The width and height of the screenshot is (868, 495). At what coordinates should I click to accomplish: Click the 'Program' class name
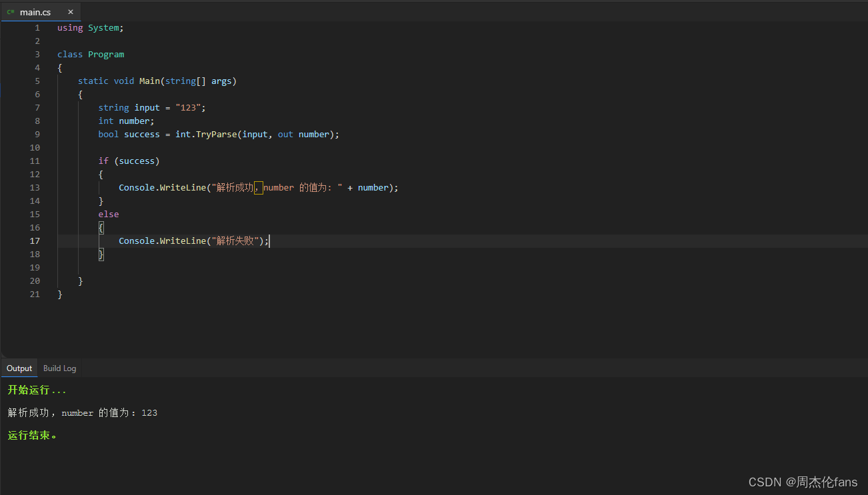tap(106, 55)
